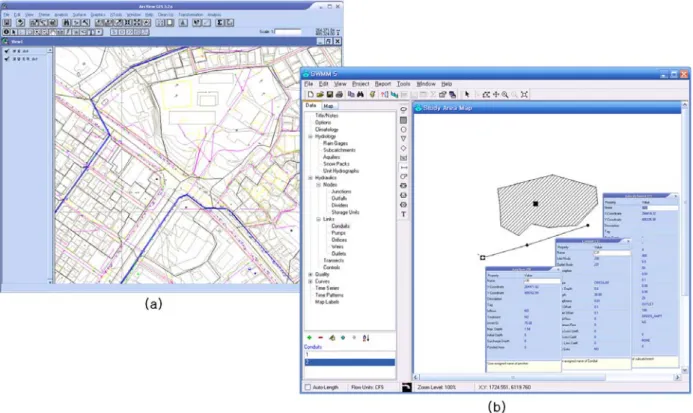Select Storage Units in tree
The height and width of the screenshot is (413, 693).
346,212
